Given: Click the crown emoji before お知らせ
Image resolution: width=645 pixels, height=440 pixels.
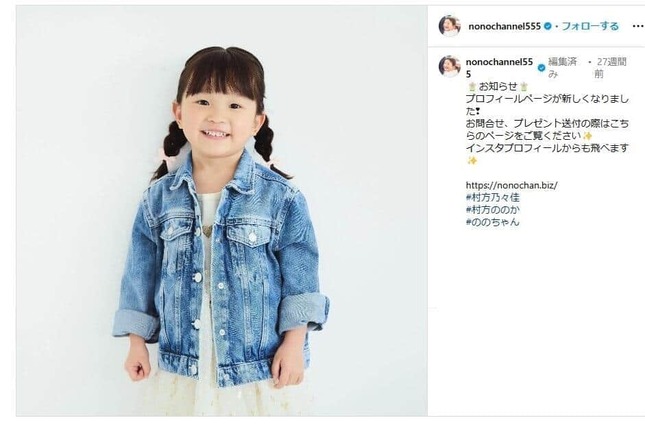Looking at the screenshot, I should click(x=472, y=87).
